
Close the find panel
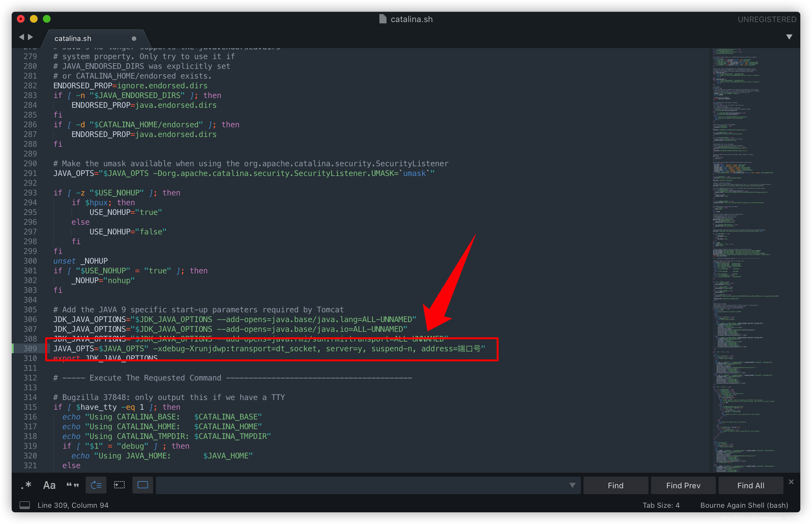(x=791, y=482)
